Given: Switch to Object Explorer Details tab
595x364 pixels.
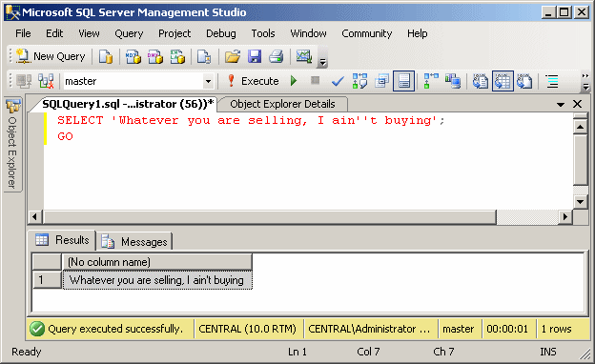Looking at the screenshot, I should pos(282,104).
